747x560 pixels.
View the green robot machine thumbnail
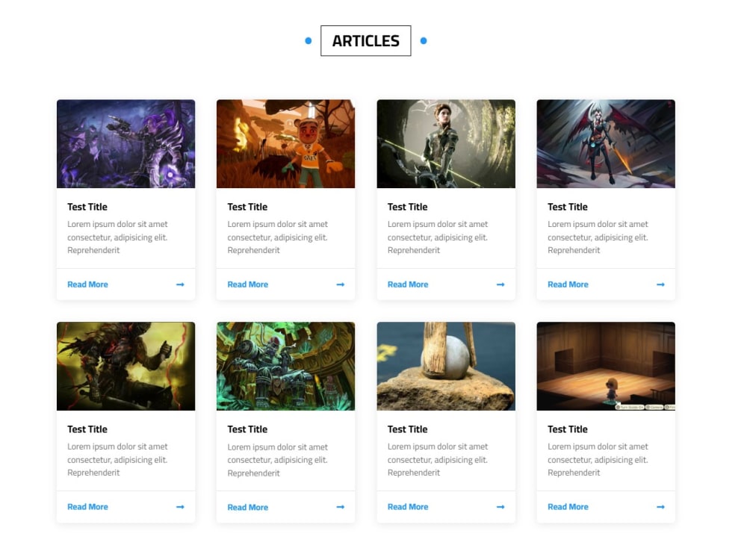tap(286, 366)
